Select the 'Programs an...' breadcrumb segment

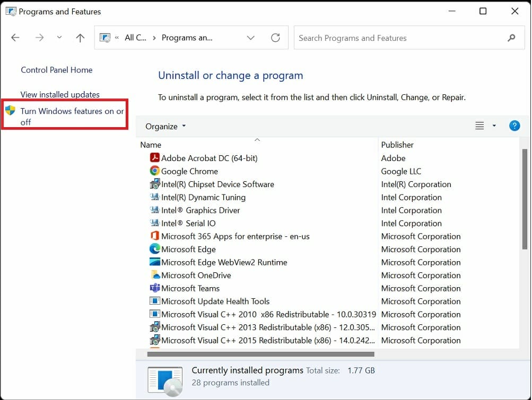point(187,38)
